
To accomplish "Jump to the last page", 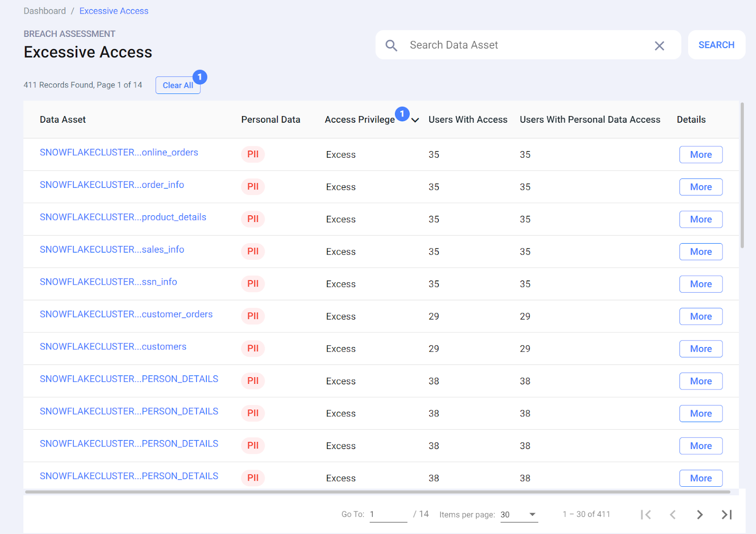I will click(x=727, y=515).
